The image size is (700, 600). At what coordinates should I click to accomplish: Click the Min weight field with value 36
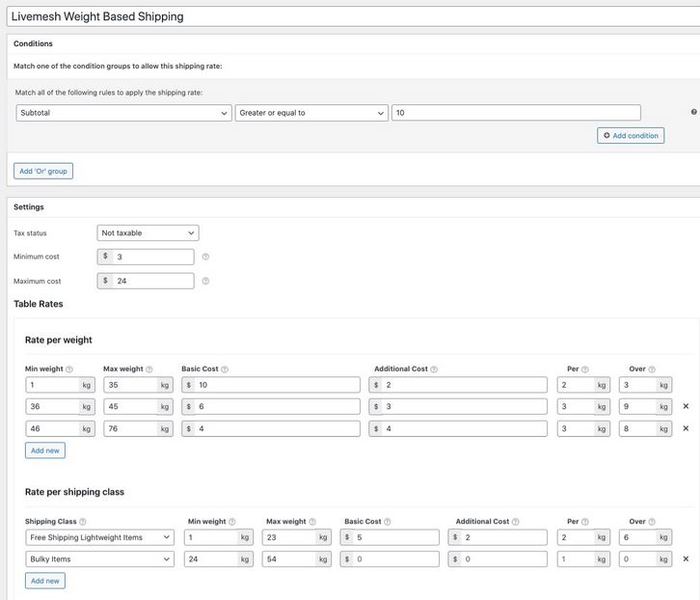click(61, 406)
